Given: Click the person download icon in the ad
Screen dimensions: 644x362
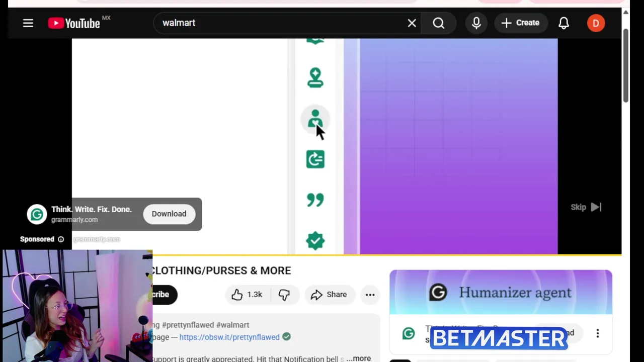Looking at the screenshot, I should point(315,78).
